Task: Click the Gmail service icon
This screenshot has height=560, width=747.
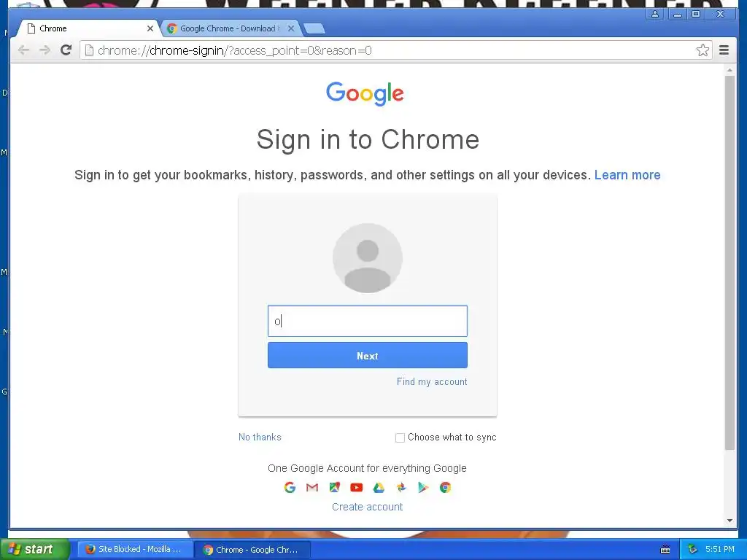Action: 312,487
